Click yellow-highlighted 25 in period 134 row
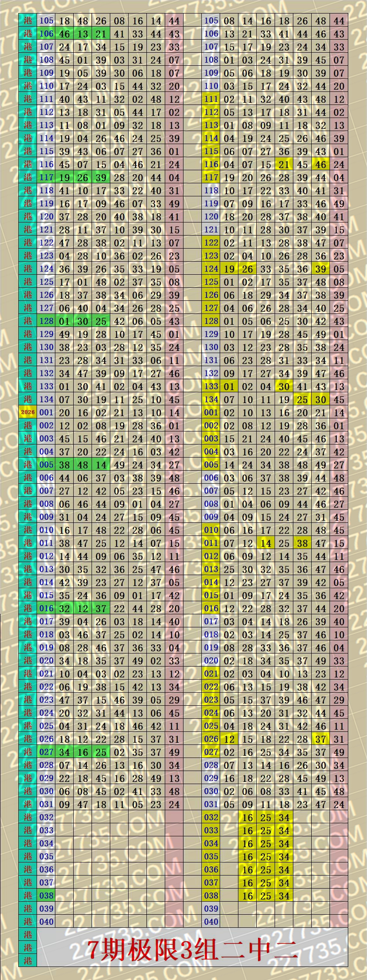367x980 pixels. (302, 399)
